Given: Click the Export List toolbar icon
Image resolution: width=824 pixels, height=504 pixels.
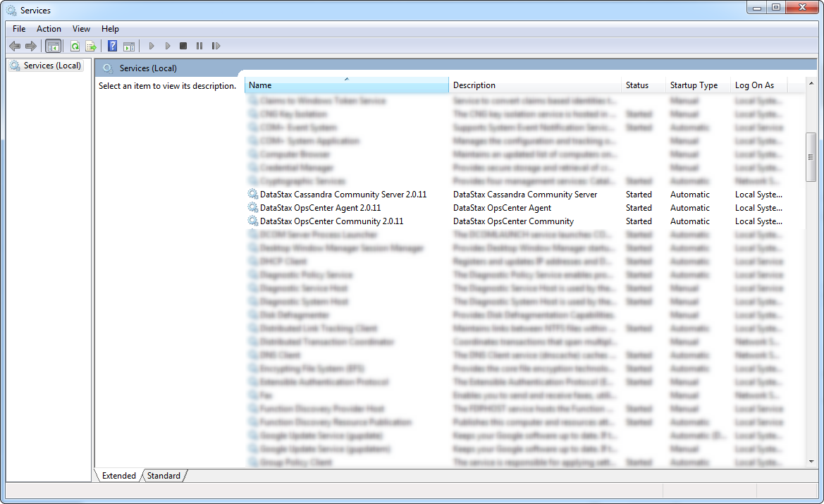Looking at the screenshot, I should coord(91,47).
